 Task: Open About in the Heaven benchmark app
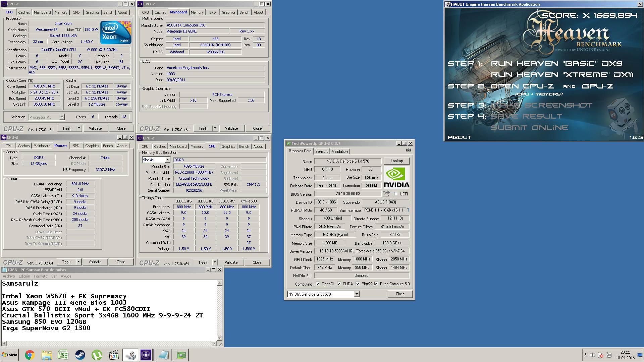tap(460, 137)
